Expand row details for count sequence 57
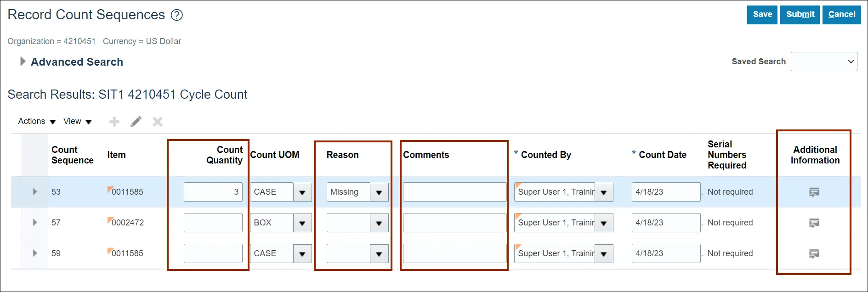Viewport: 868px width, 292px height. (x=35, y=222)
